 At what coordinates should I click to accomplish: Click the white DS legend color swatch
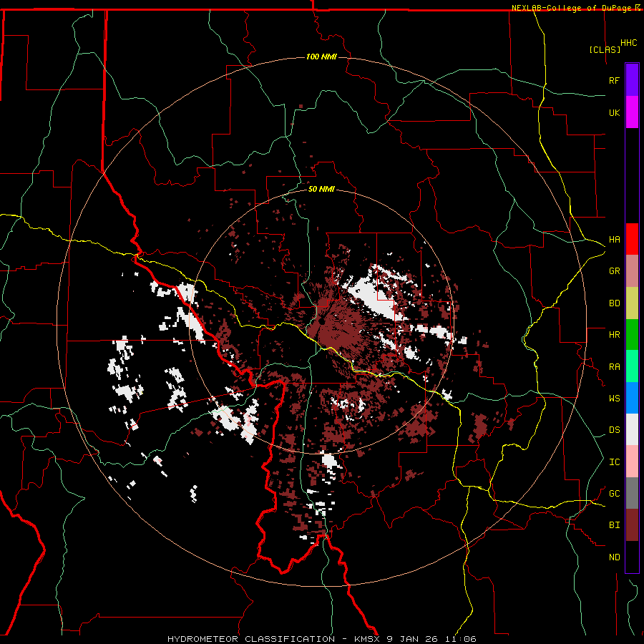(632, 429)
